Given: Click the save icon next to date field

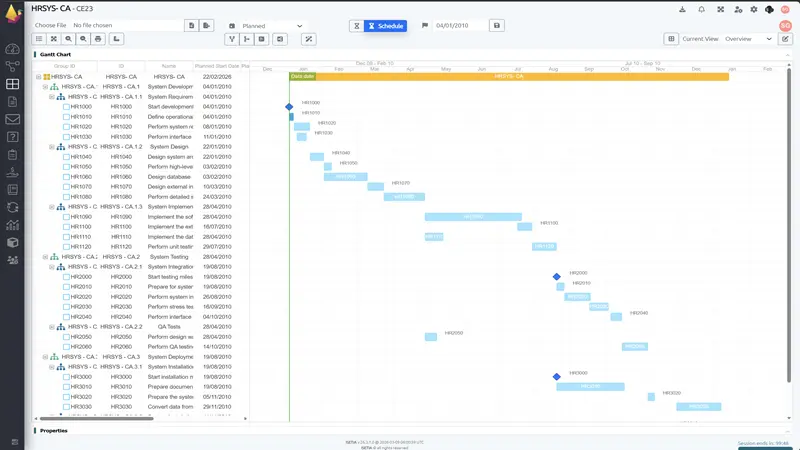Looking at the screenshot, I should (497, 26).
